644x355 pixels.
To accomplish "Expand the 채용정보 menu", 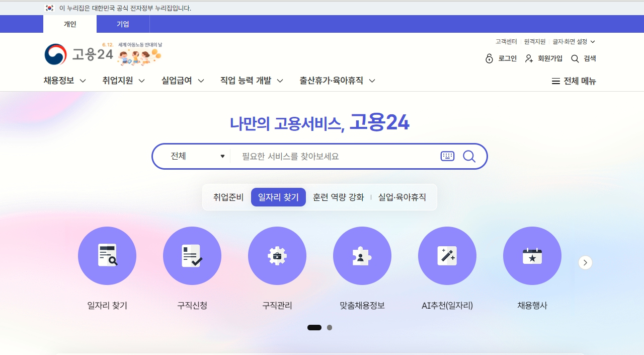I will point(65,81).
